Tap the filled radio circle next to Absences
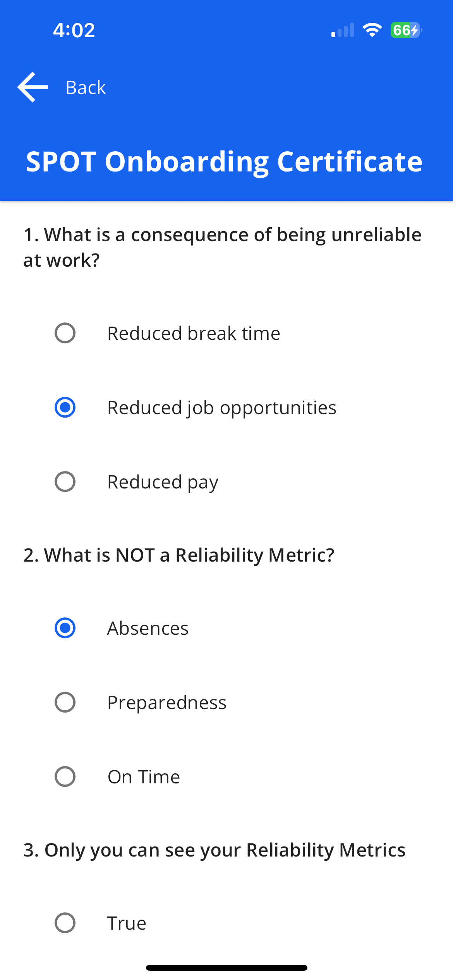 pos(65,628)
